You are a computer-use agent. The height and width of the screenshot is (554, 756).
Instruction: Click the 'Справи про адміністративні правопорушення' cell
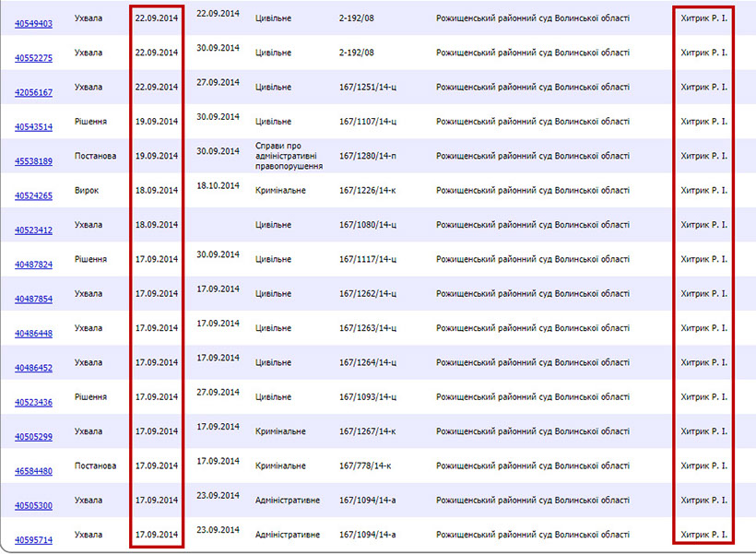coord(289,156)
